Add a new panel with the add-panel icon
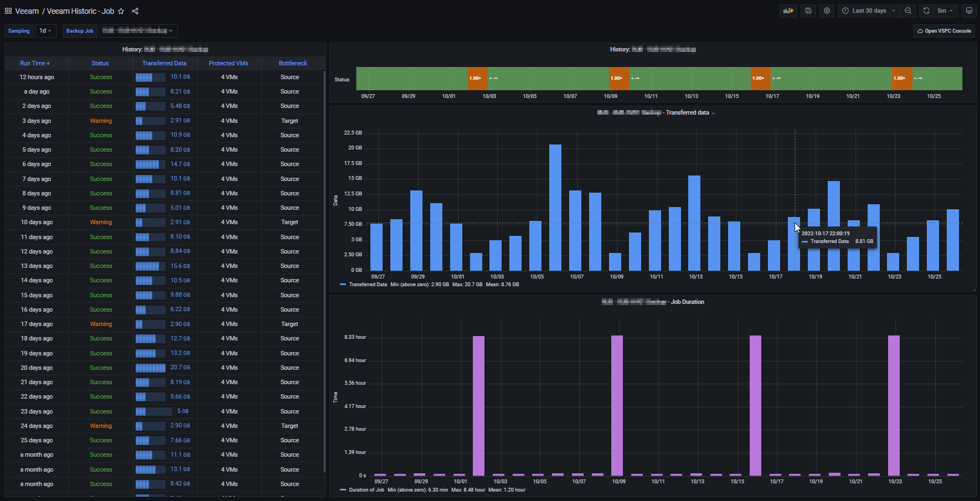 tap(788, 11)
